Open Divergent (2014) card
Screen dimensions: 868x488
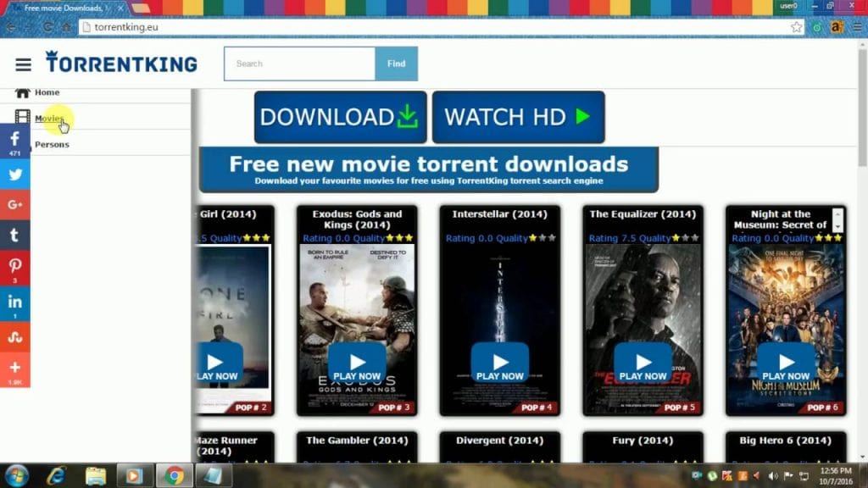click(x=500, y=446)
